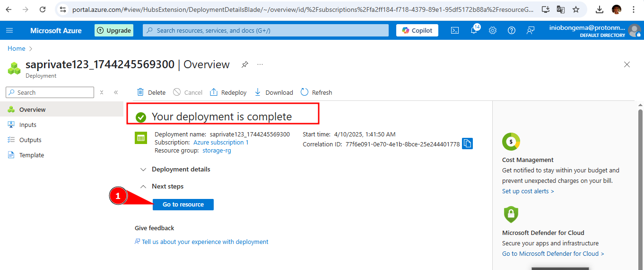Click Tell us about your experience link
Image resolution: width=644 pixels, height=270 pixels.
click(x=205, y=242)
